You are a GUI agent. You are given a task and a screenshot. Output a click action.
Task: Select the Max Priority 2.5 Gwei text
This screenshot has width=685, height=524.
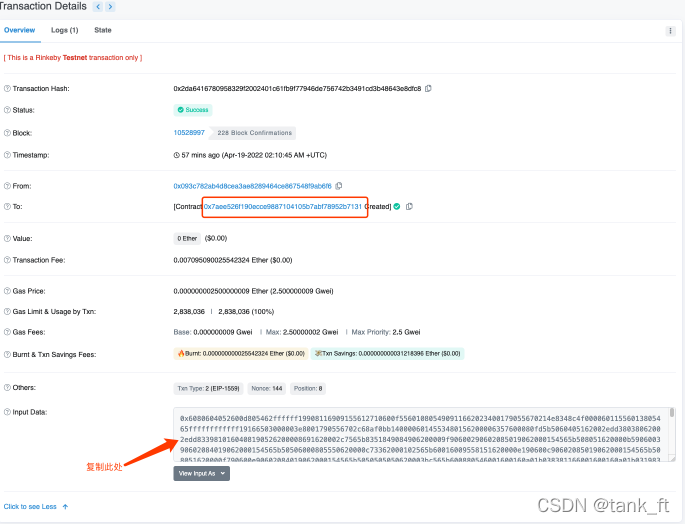(386, 332)
